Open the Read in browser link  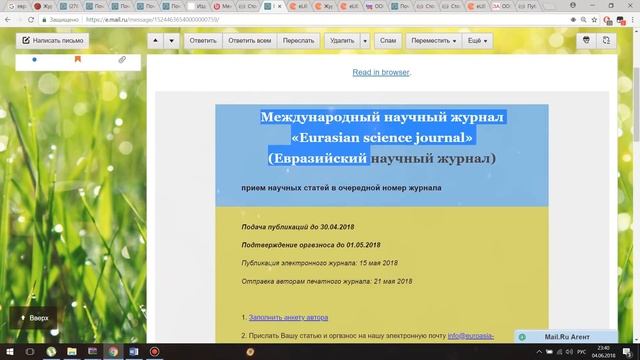(381, 72)
